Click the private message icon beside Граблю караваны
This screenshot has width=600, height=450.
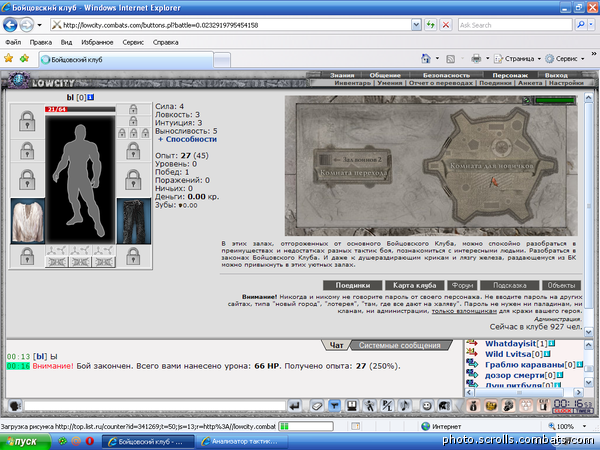click(472, 364)
